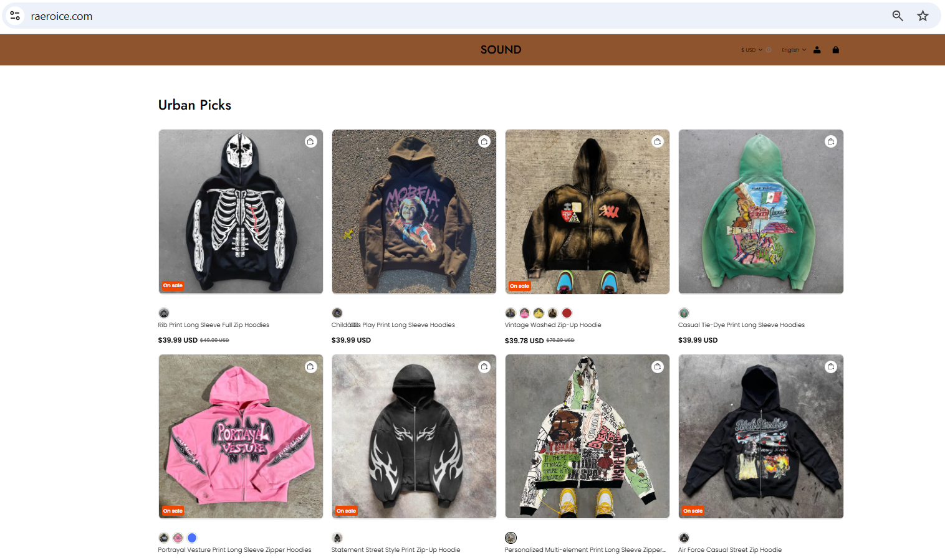Open the user account icon in header
The height and width of the screenshot is (560, 945).
coord(817,50)
